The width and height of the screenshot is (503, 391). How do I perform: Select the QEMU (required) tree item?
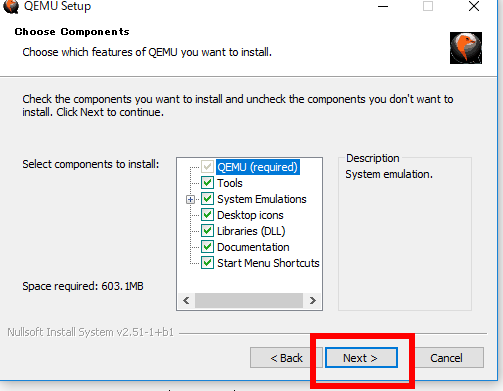tap(258, 167)
